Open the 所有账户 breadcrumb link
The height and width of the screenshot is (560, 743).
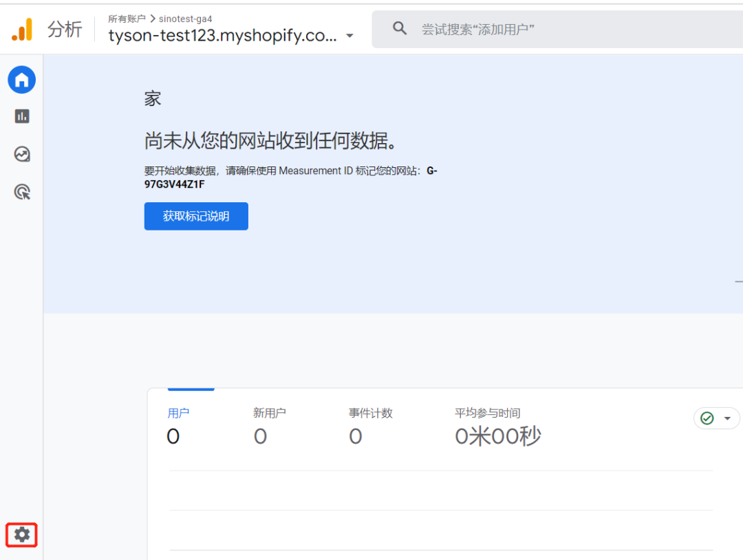click(x=127, y=19)
